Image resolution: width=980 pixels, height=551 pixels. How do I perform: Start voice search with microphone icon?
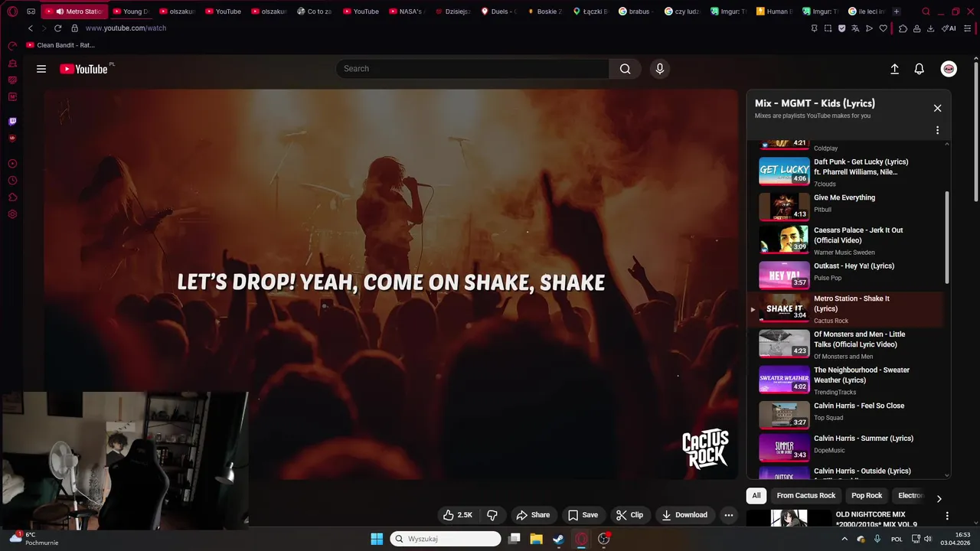coord(660,69)
